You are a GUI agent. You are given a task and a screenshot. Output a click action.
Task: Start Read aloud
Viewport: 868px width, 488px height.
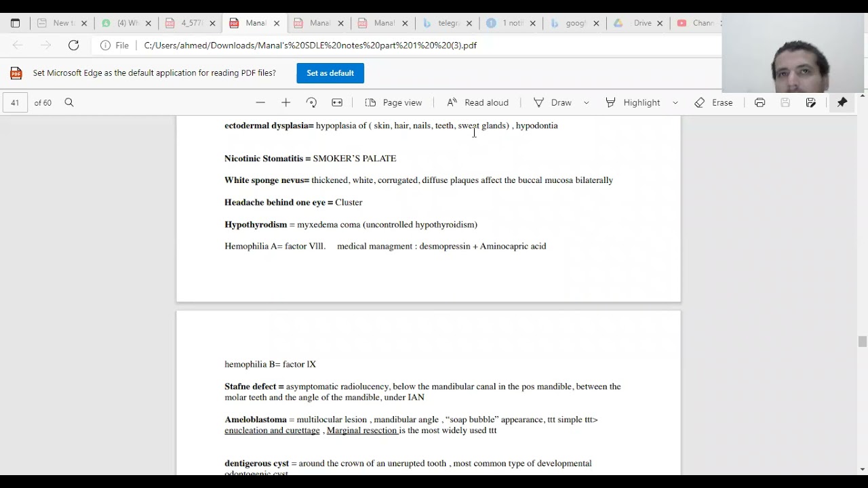coord(477,102)
